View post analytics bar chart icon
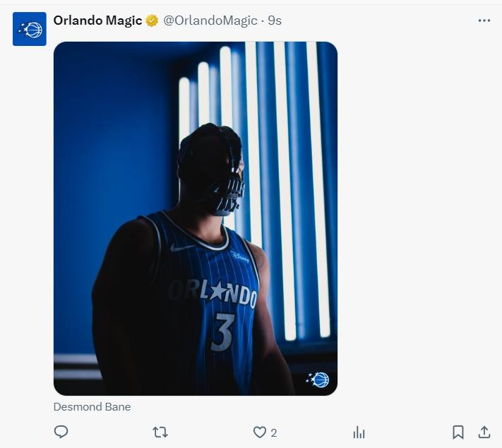502x448 pixels. coord(359,432)
